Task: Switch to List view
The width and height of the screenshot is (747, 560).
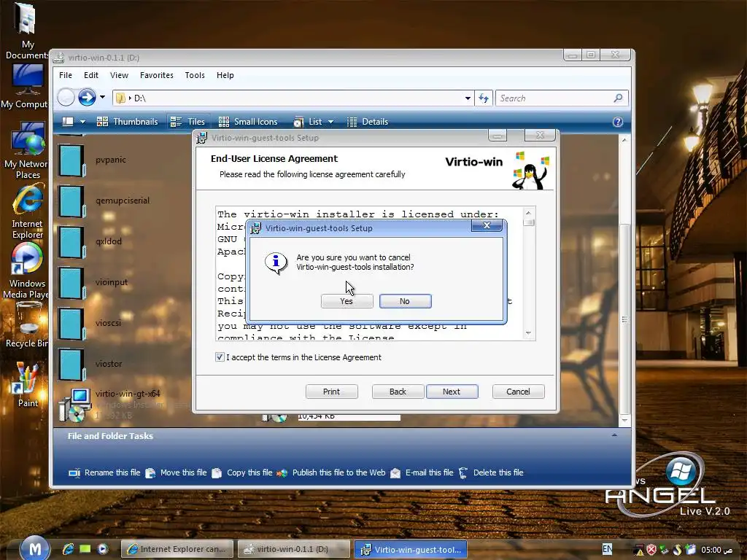Action: click(309, 122)
